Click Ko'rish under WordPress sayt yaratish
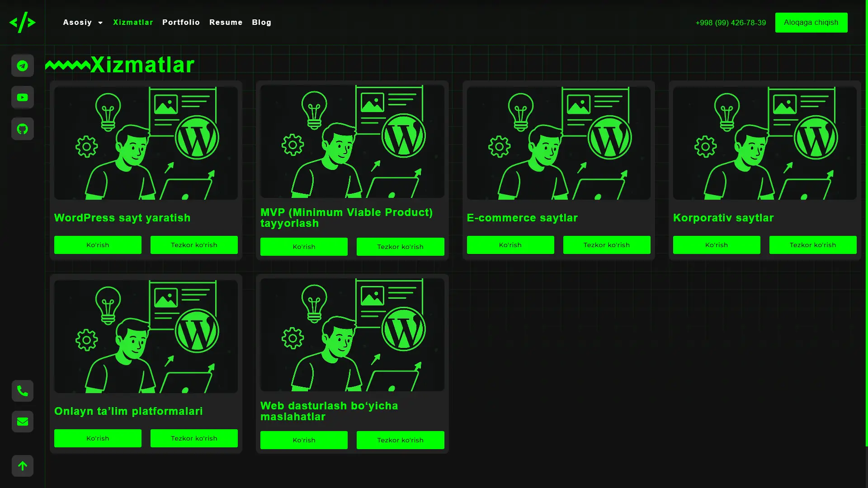 click(x=98, y=244)
